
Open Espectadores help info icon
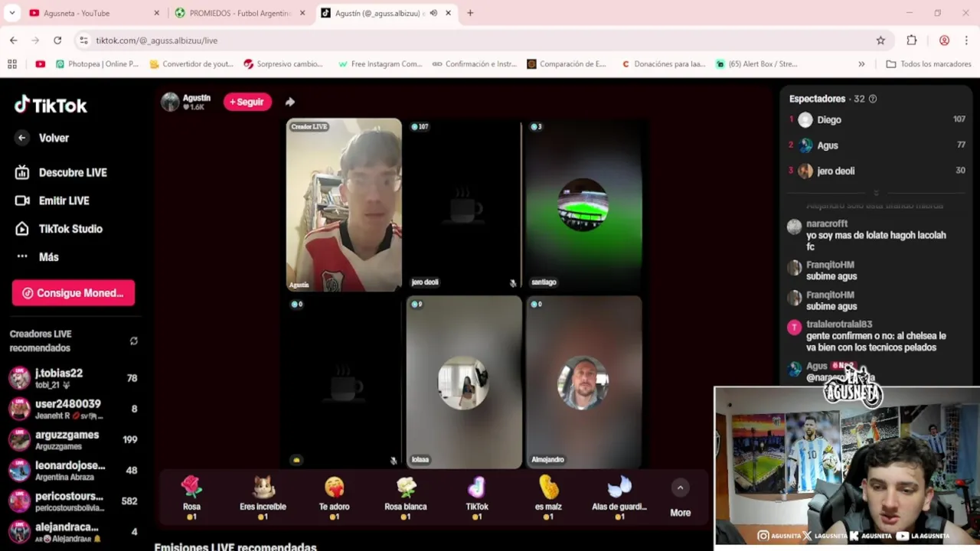[x=873, y=99]
